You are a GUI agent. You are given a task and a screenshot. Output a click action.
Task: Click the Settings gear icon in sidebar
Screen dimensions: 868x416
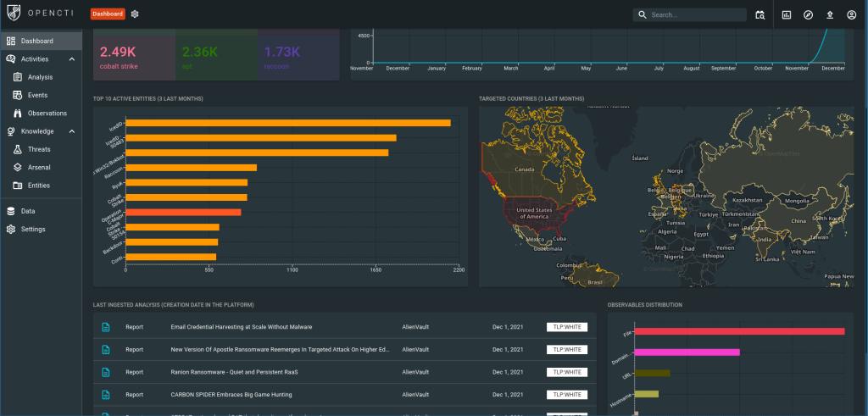click(x=11, y=229)
